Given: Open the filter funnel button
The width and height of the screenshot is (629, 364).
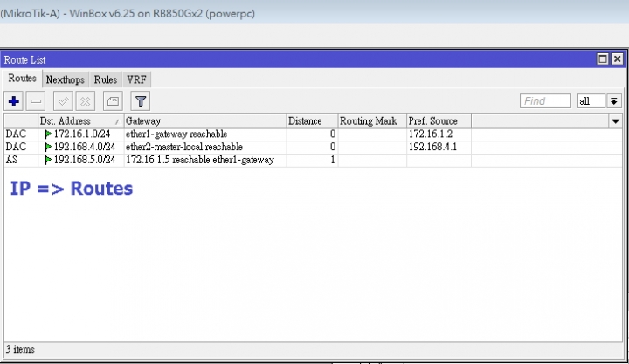Looking at the screenshot, I should (x=141, y=101).
